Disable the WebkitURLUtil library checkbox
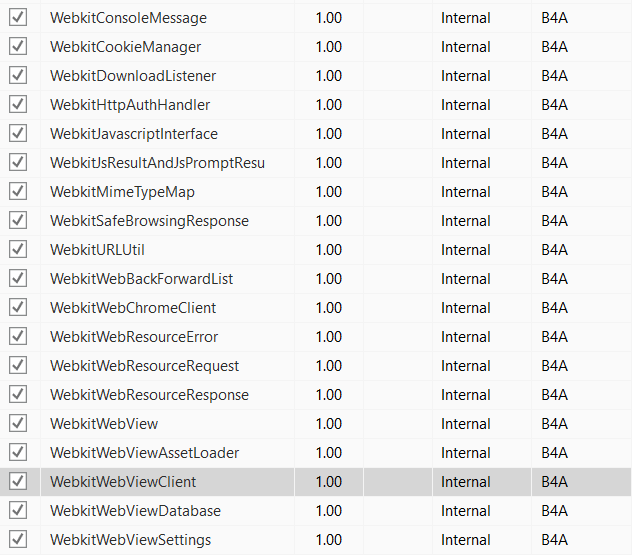The image size is (632, 559). coord(18,249)
